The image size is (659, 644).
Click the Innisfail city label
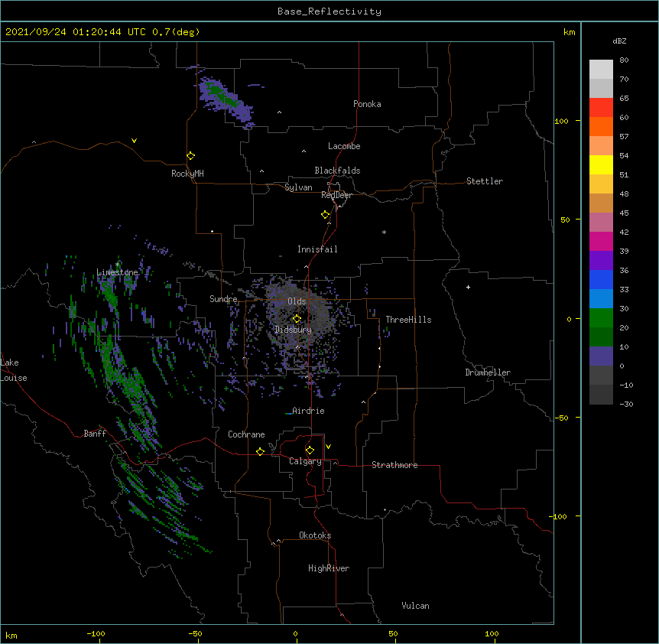317,249
